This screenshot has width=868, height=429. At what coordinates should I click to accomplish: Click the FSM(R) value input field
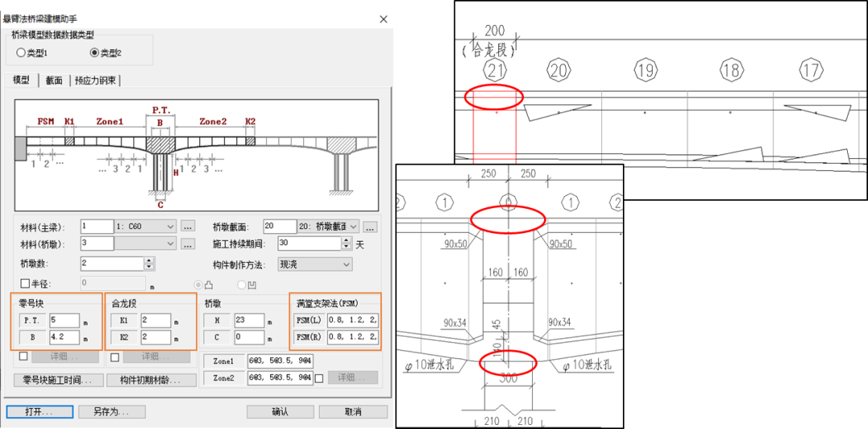point(353,337)
